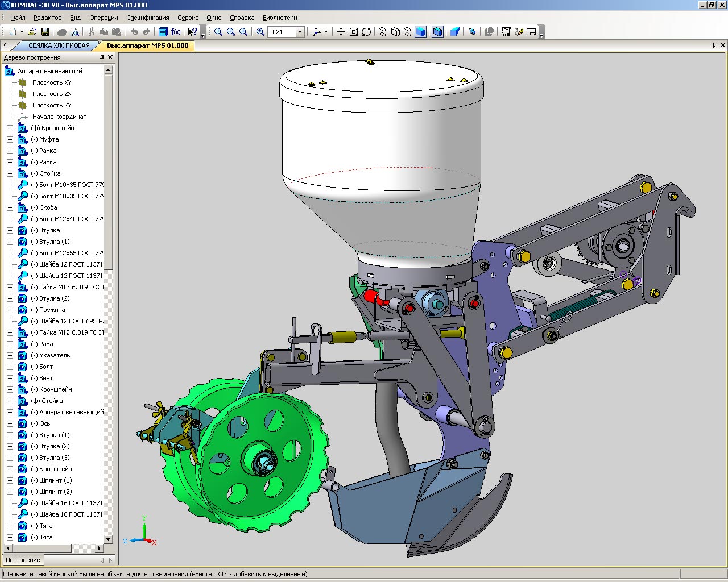The width and height of the screenshot is (728, 582).
Task: Open the print preview tool
Action: [75, 32]
